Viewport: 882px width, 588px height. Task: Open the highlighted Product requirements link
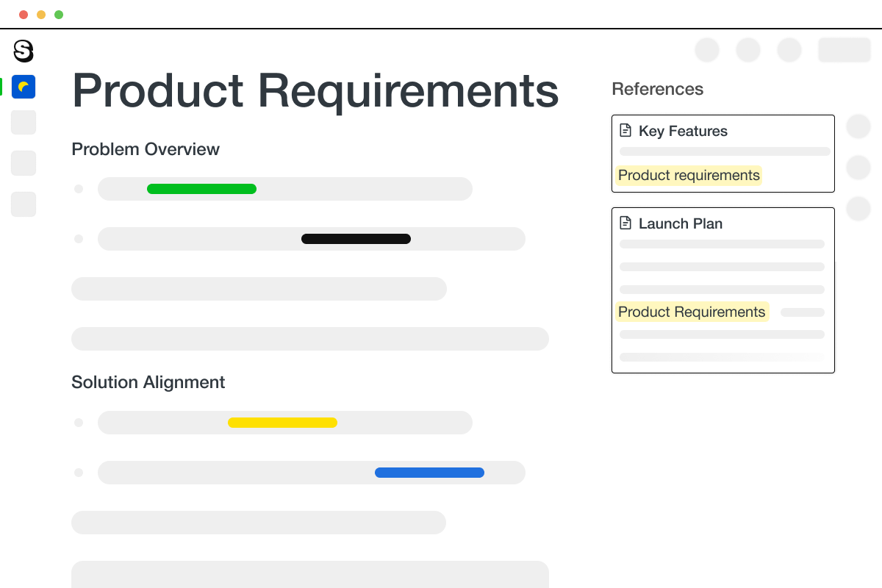[x=688, y=175]
